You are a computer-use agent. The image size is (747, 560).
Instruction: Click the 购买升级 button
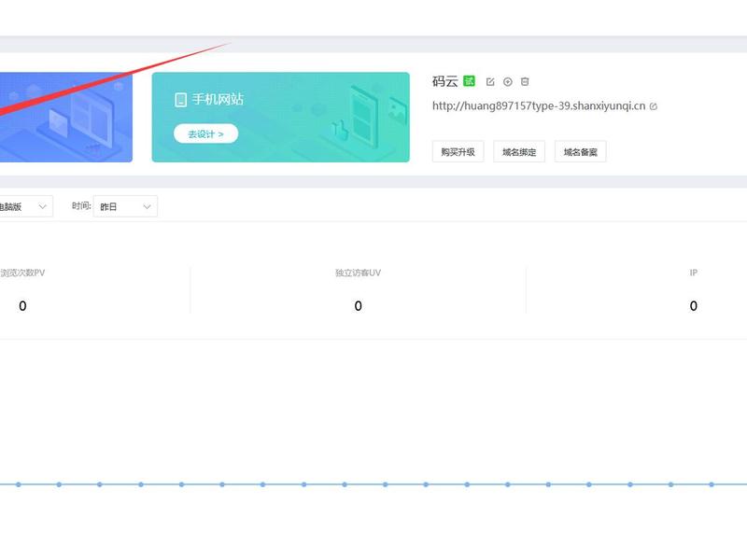coord(458,152)
